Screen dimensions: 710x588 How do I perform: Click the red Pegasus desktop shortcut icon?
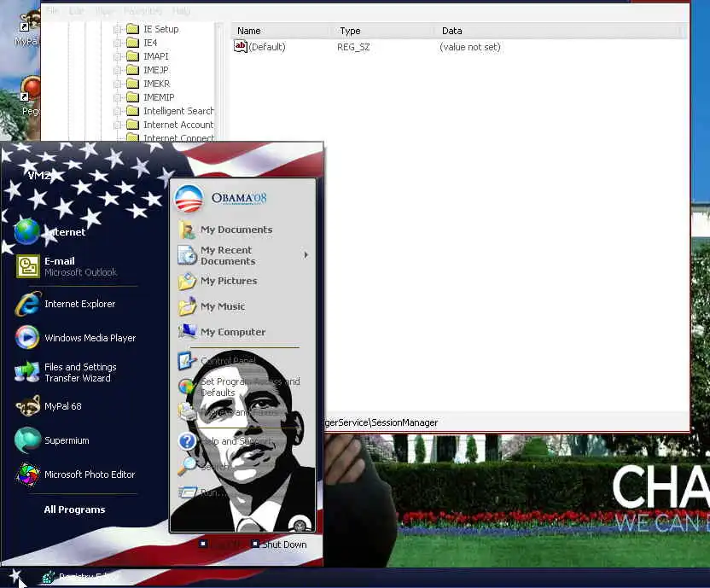click(x=31, y=89)
